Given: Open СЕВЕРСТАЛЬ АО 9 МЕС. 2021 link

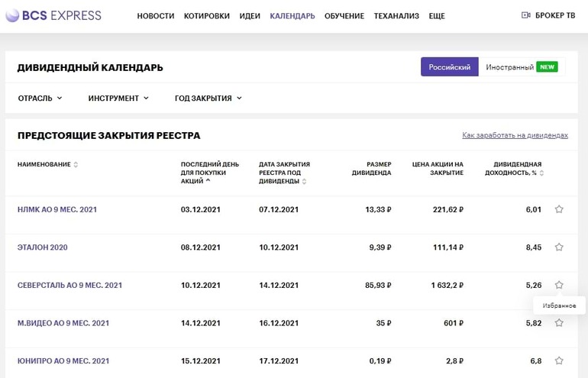Looking at the screenshot, I should click(69, 286).
